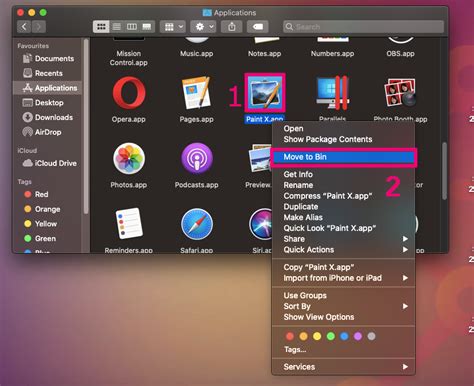The width and height of the screenshot is (474, 386).
Task: Open Downloads in the sidebar
Action: click(48, 117)
